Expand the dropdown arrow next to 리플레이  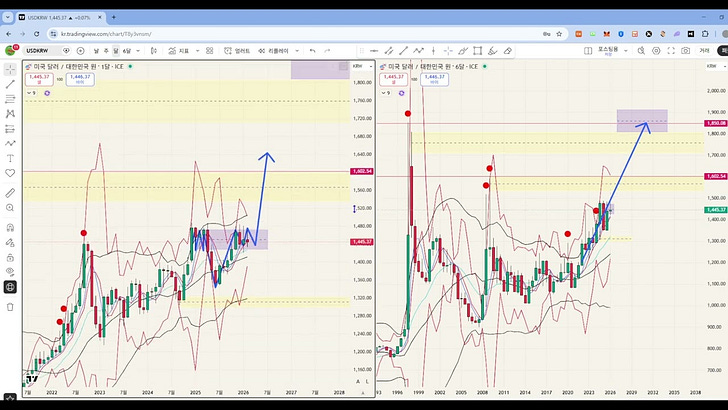tap(297, 51)
